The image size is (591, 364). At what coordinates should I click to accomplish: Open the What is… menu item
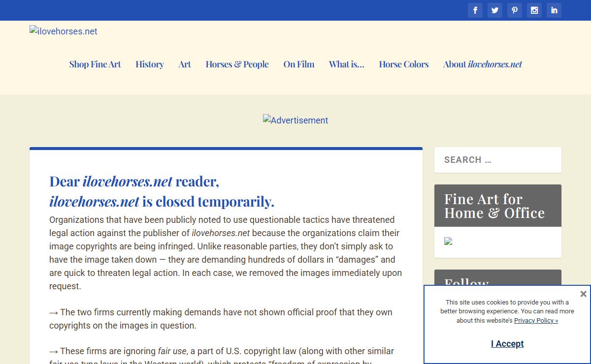click(x=347, y=64)
